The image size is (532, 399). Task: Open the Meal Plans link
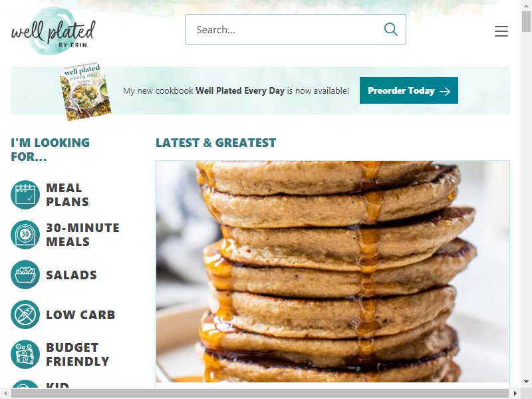[x=68, y=195]
